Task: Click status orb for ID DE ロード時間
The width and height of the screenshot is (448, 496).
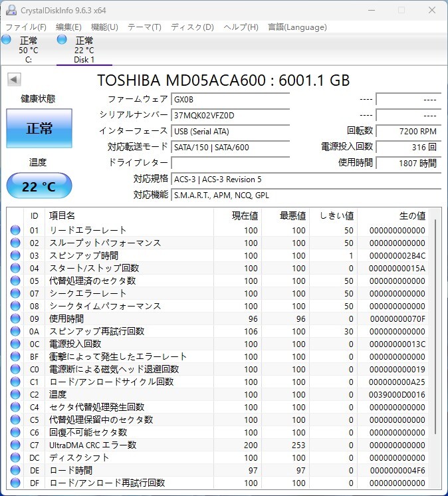Action: [x=15, y=470]
